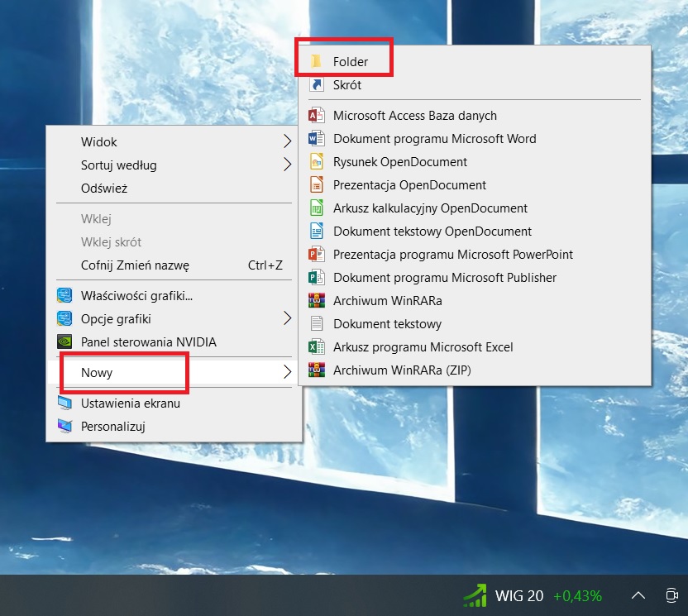This screenshot has height=616, width=688.
Task: Expand the Nowy submenu arrow
Action: pyautogui.click(x=288, y=371)
